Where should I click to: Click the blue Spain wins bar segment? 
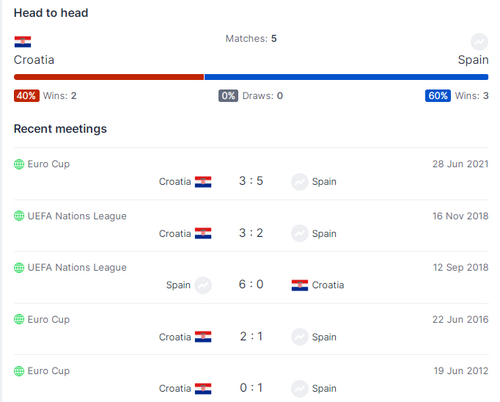(347, 77)
